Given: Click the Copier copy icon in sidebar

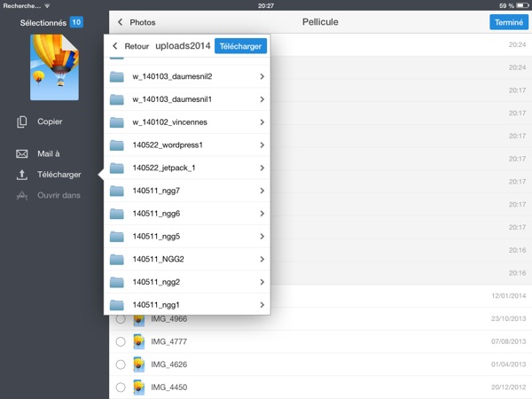Looking at the screenshot, I should click(22, 122).
